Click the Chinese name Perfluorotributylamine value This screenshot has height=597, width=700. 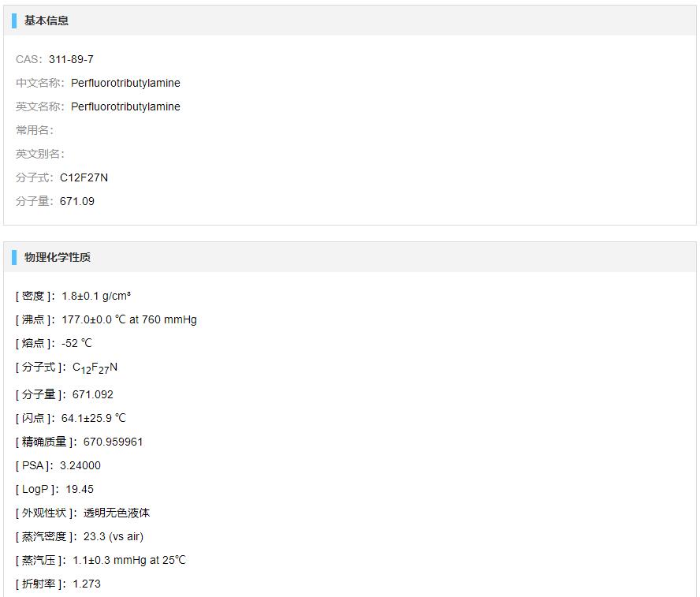(x=125, y=83)
